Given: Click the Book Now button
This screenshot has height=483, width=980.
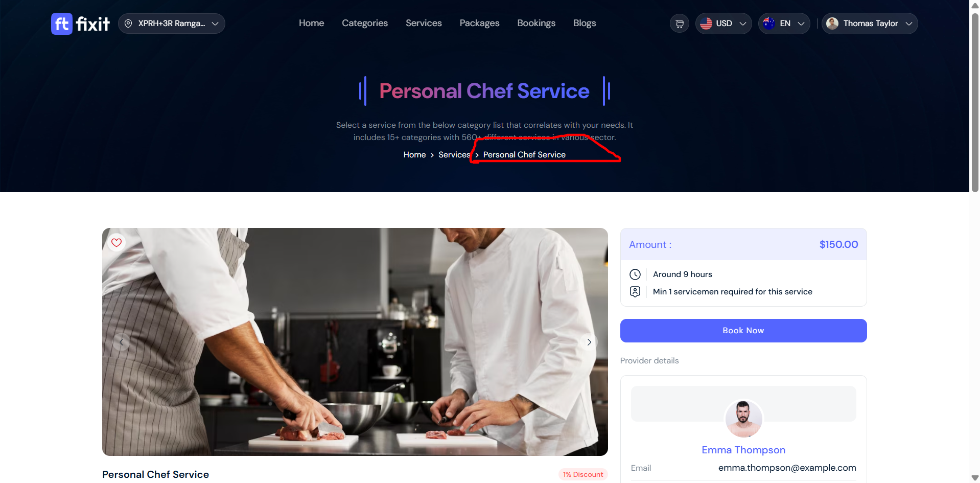Looking at the screenshot, I should pos(743,331).
